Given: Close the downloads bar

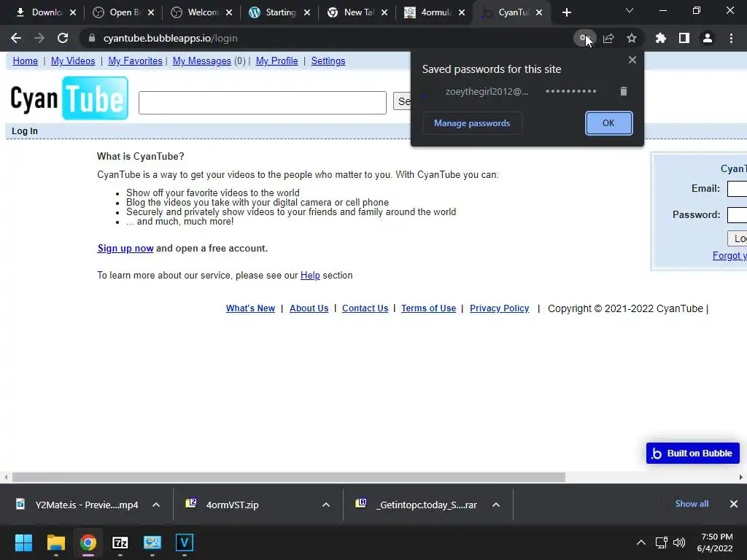Looking at the screenshot, I should click(x=734, y=504).
